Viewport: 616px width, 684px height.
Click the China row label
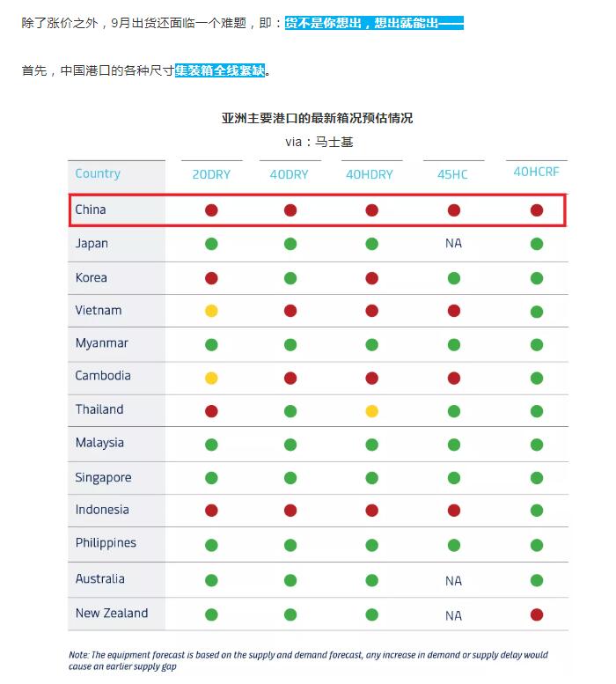[x=91, y=210]
